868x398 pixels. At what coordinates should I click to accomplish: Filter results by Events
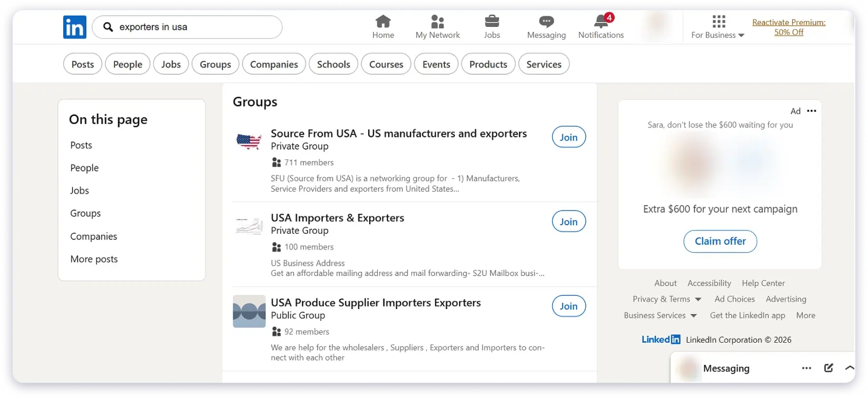(x=436, y=64)
